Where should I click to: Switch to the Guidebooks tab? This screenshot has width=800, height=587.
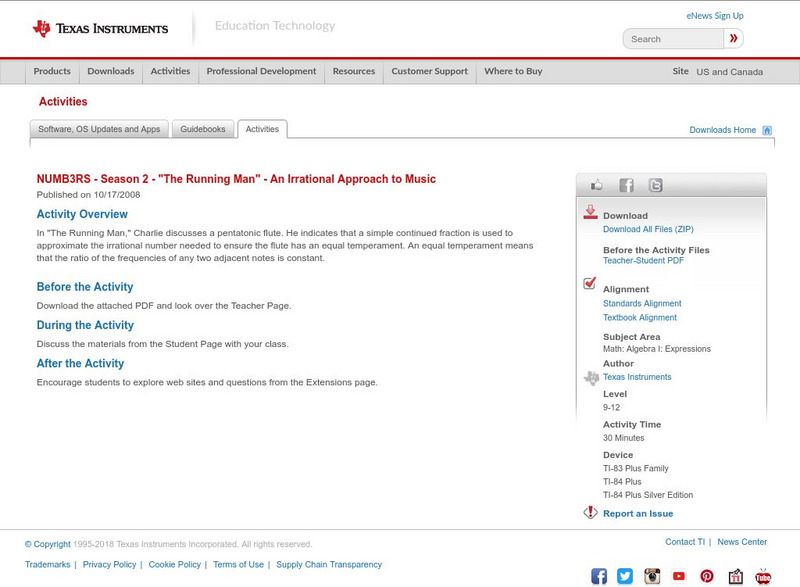click(x=203, y=129)
